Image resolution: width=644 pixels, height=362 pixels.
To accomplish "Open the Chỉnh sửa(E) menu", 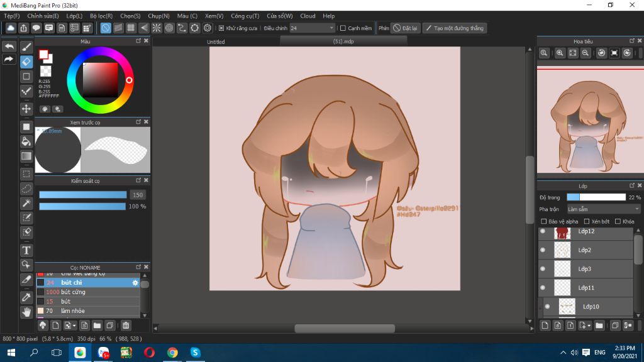I will point(43,16).
